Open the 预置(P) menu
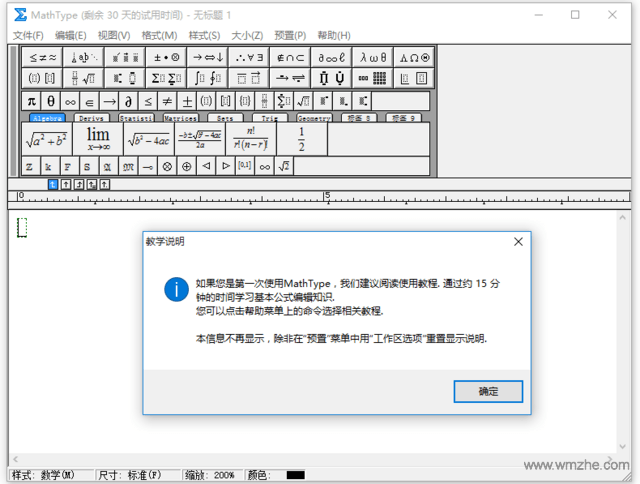The image size is (640, 484). pyautogui.click(x=290, y=36)
